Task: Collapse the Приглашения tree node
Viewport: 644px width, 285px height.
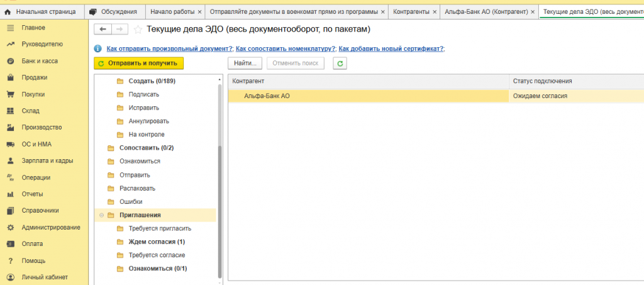Action: [101, 215]
